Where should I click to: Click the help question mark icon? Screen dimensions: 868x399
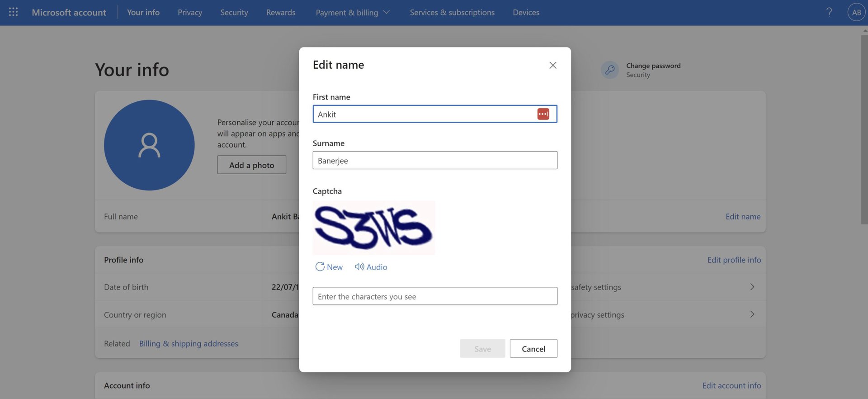point(829,12)
